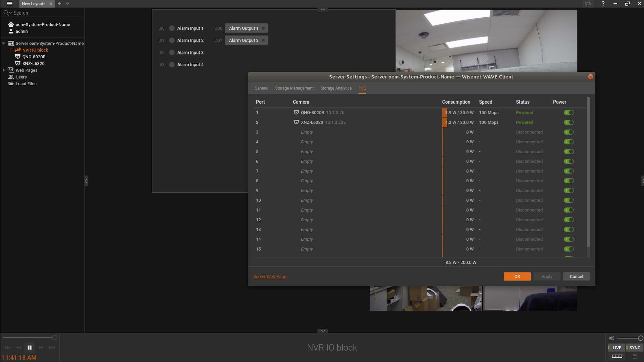Toggle the thumbnails strip icon
Viewport: 644px width, 362px height.
click(617, 356)
